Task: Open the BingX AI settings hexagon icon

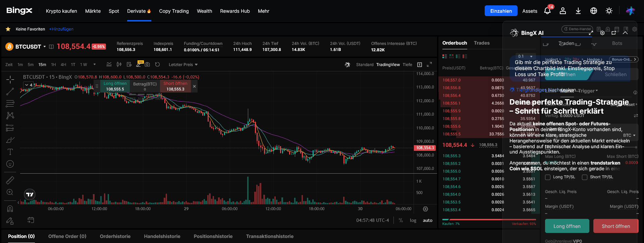Action: pos(602,33)
